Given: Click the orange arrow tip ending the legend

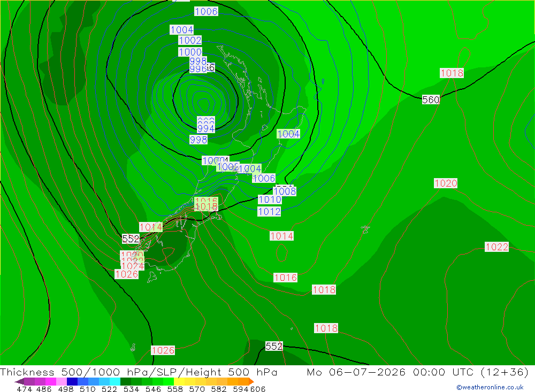Looking at the screenshot, I should click(x=251, y=381).
